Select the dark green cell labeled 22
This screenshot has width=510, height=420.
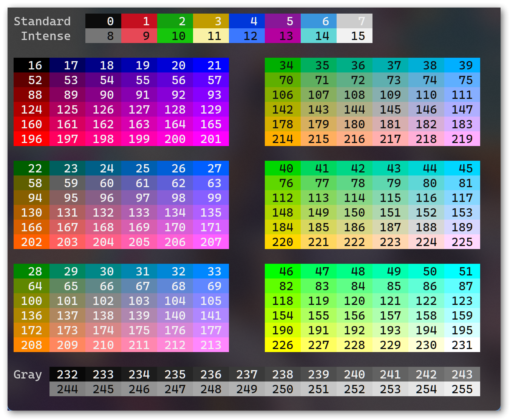pos(31,168)
